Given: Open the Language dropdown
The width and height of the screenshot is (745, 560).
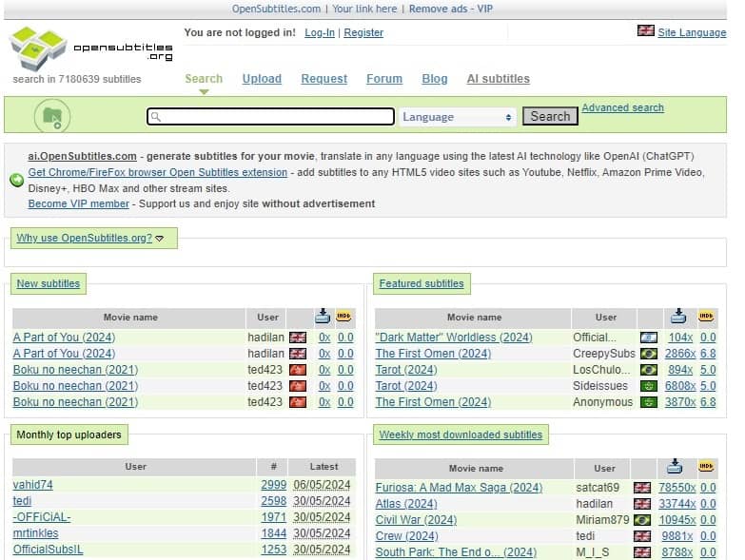Looking at the screenshot, I should pyautogui.click(x=457, y=117).
